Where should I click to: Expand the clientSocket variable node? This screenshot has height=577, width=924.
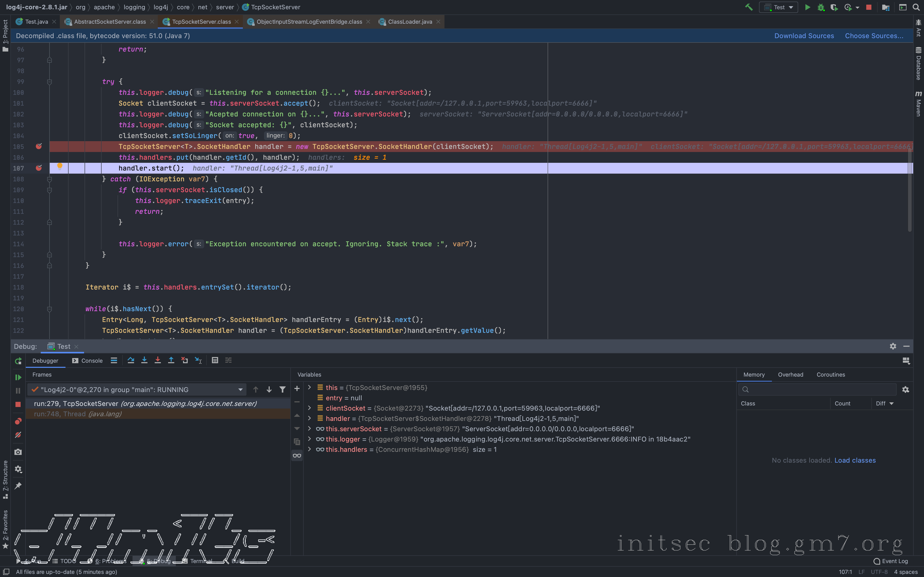[x=310, y=408]
